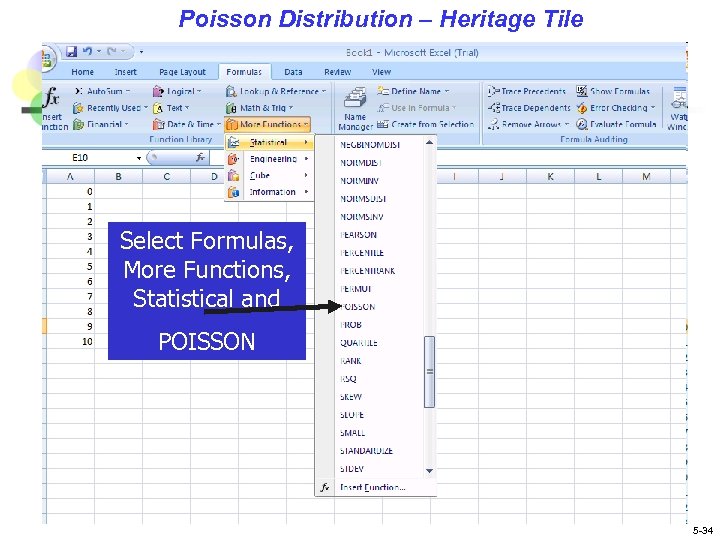The width and height of the screenshot is (720, 540).
Task: Select STANDARDIZE from the function list
Action: [x=366, y=451]
